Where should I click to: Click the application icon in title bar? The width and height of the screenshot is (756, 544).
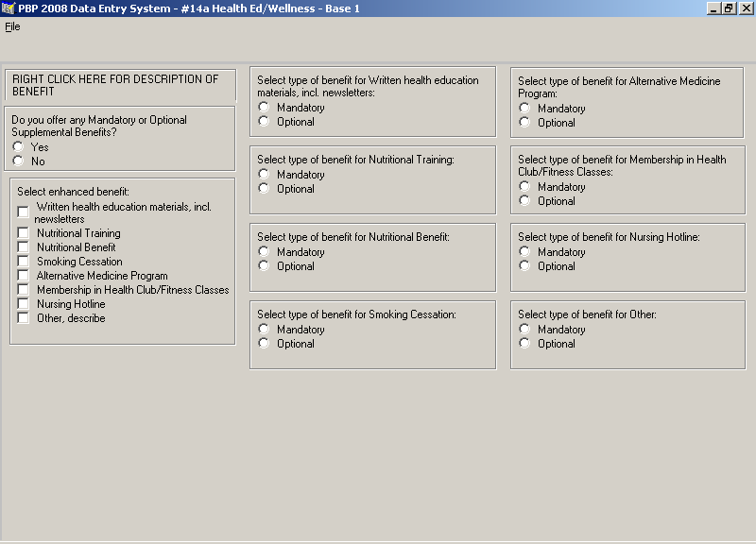[x=9, y=8]
